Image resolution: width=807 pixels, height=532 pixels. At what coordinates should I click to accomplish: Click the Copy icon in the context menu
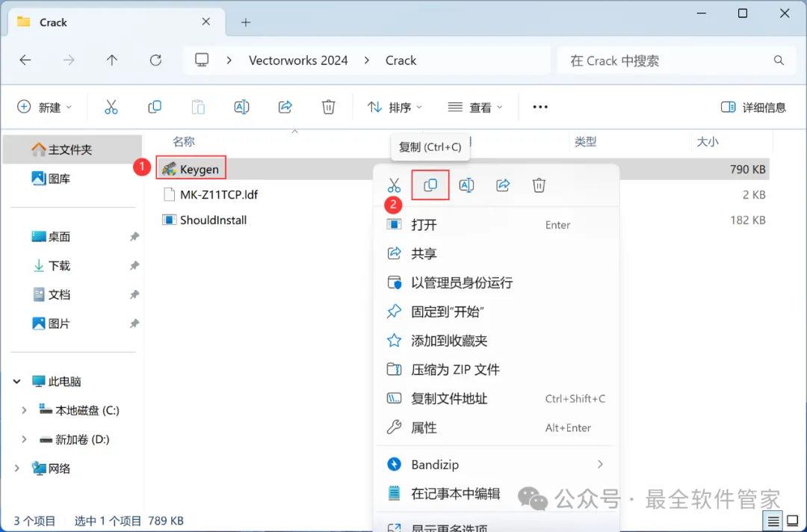[430, 185]
